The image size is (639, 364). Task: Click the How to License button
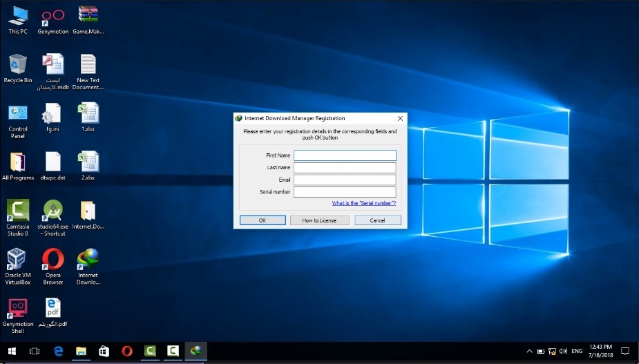[319, 220]
